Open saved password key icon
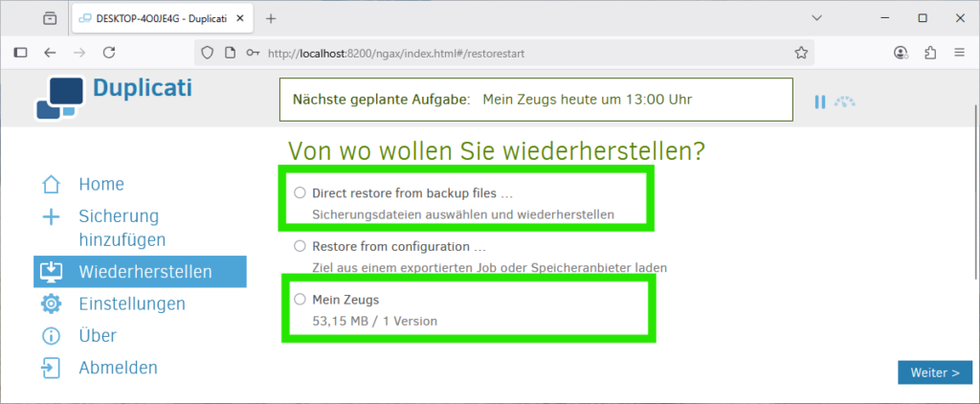 tap(253, 54)
